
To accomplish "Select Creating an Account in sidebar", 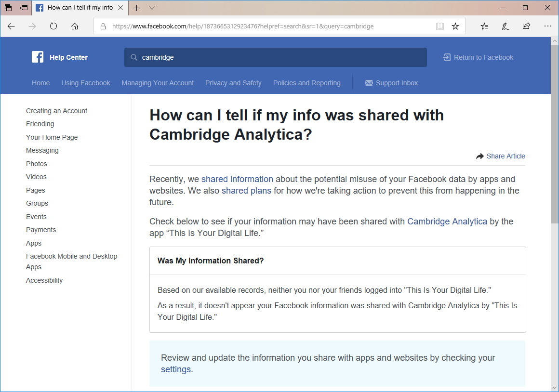I will tap(56, 111).
